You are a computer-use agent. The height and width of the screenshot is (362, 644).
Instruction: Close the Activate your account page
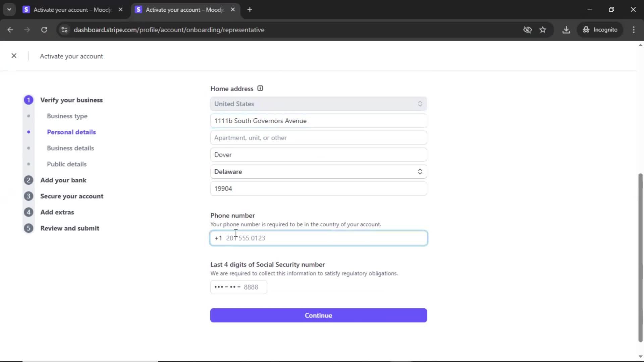14,56
